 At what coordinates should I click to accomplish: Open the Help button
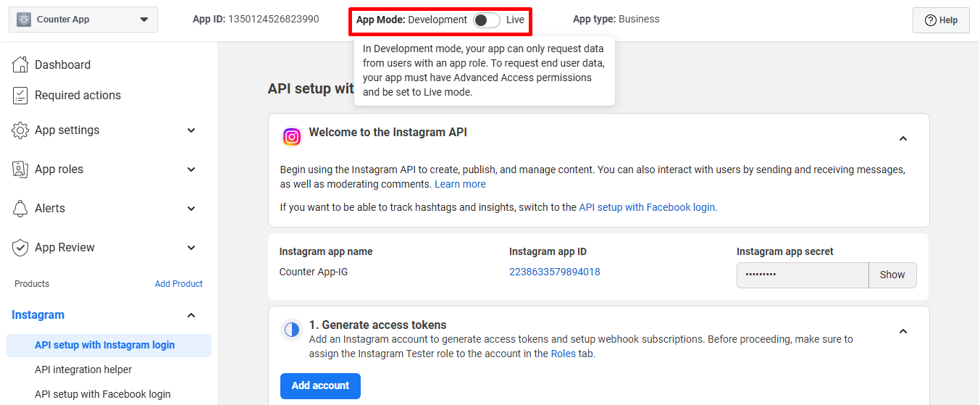[941, 20]
